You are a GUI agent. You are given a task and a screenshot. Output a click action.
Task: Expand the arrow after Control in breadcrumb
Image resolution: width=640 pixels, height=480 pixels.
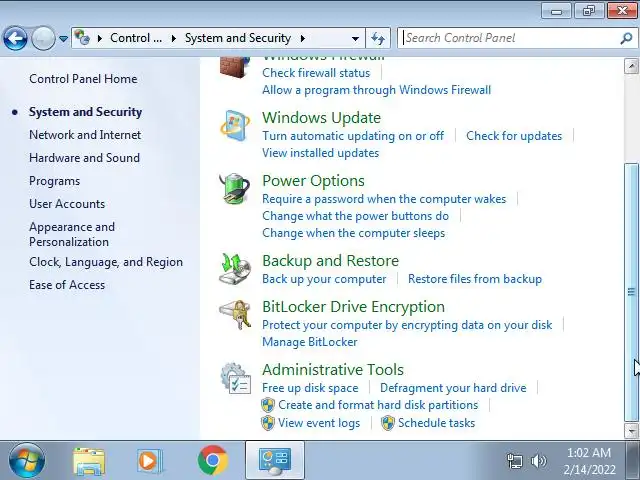[x=174, y=38]
